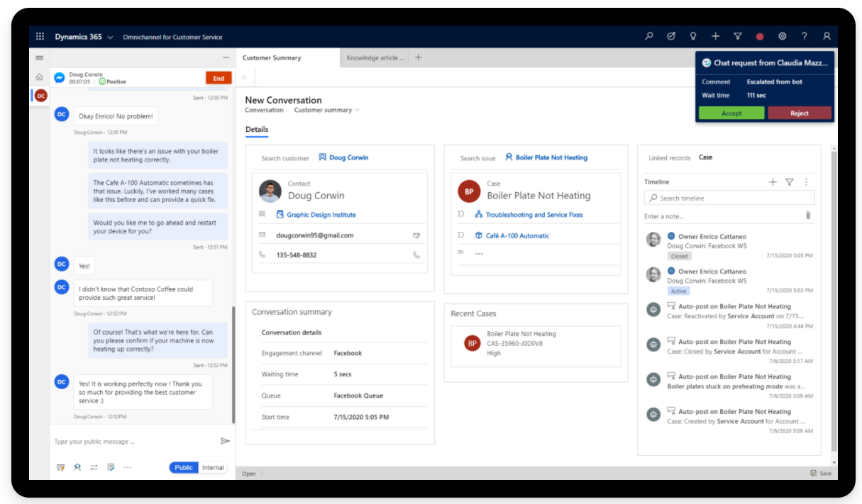Image resolution: width=862 pixels, height=504 pixels.
Task: Go to the Home icon in sidebar
Action: click(x=39, y=77)
